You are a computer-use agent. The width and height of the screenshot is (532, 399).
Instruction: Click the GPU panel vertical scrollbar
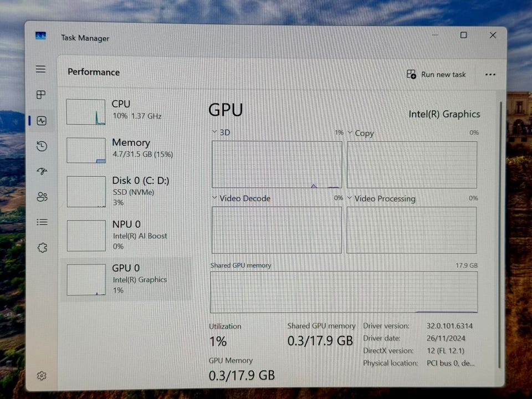click(500, 234)
